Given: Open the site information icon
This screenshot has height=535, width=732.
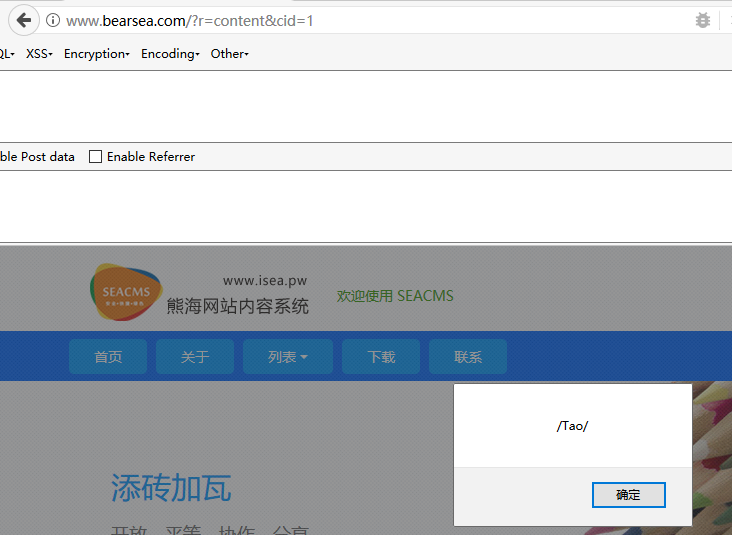Looking at the screenshot, I should pyautogui.click(x=53, y=20).
